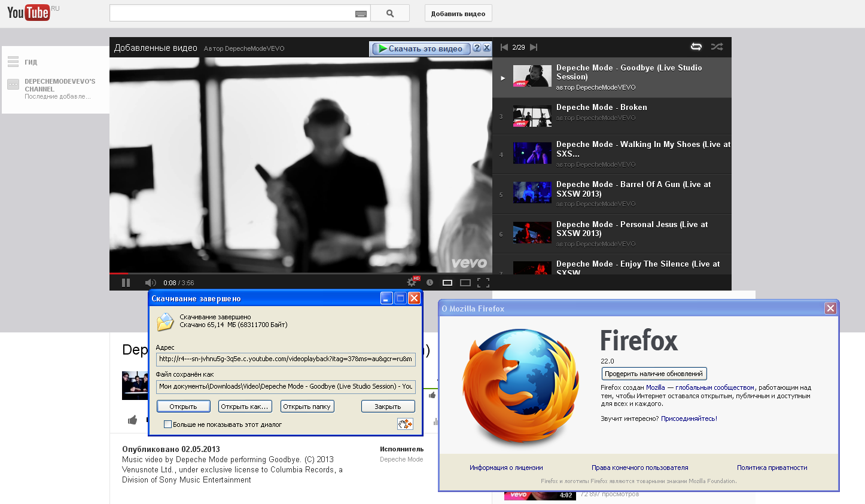Switch player to large size view

(x=465, y=283)
